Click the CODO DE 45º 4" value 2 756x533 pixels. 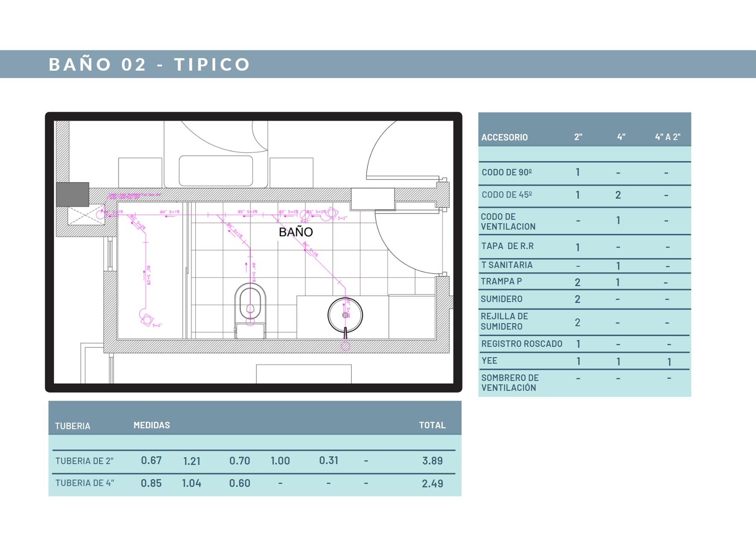coord(618,195)
